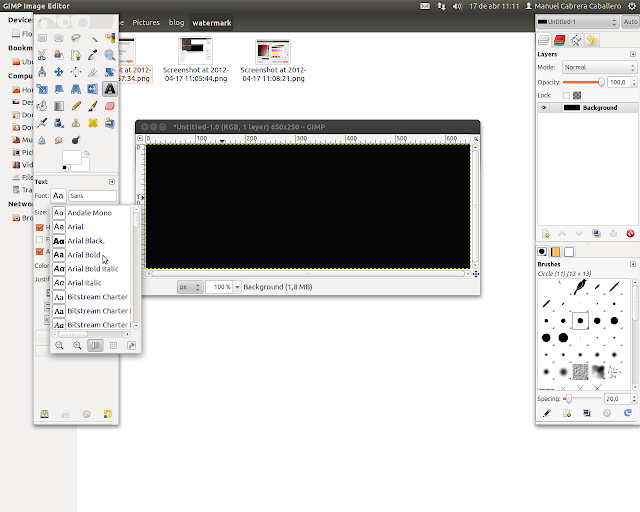Switch to the Paths tab in dock
The height and width of the screenshot is (512, 640).
pos(576,40)
